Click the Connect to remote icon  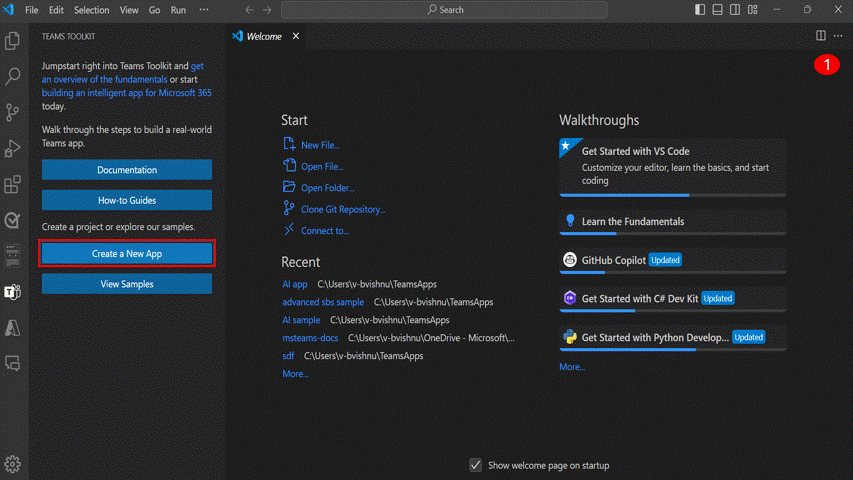click(289, 230)
